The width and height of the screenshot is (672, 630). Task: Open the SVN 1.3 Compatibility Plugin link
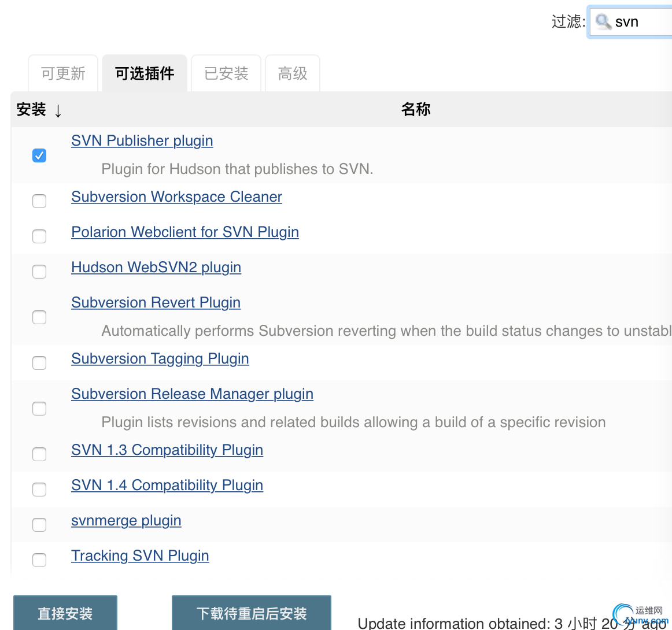(167, 450)
